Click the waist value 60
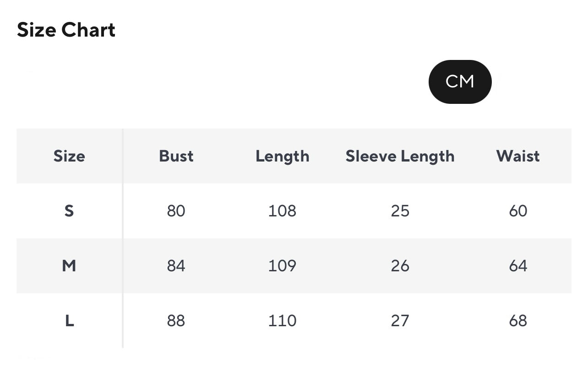Viewport: 588px width, 388px height. (518, 211)
